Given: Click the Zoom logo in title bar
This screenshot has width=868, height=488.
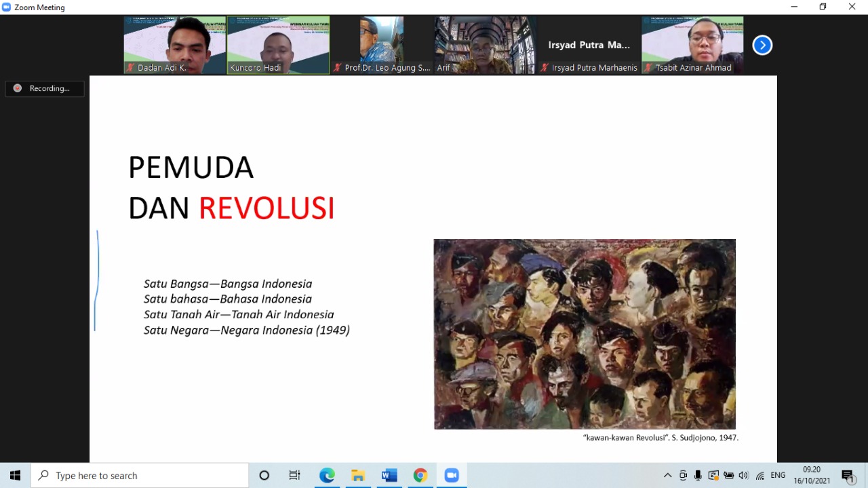Looking at the screenshot, I should 7,7.
